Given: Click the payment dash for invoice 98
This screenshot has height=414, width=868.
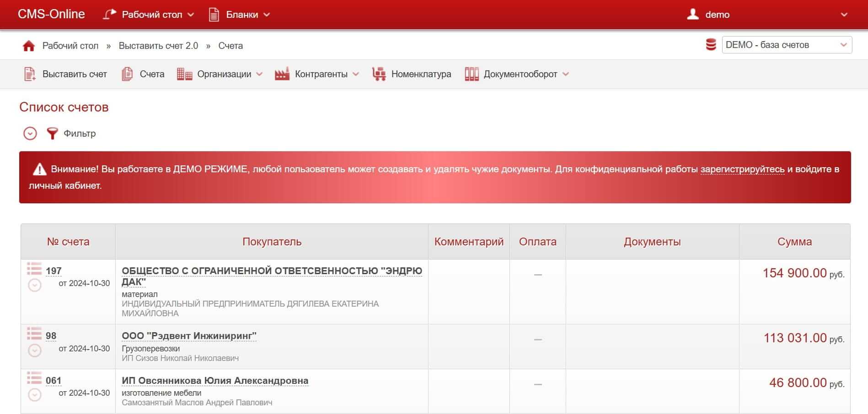Looking at the screenshot, I should (538, 340).
